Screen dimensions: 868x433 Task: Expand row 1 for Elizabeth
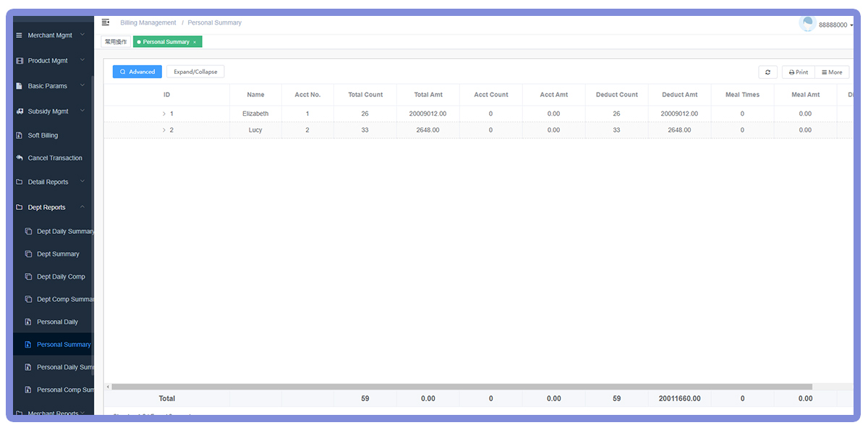click(x=164, y=114)
